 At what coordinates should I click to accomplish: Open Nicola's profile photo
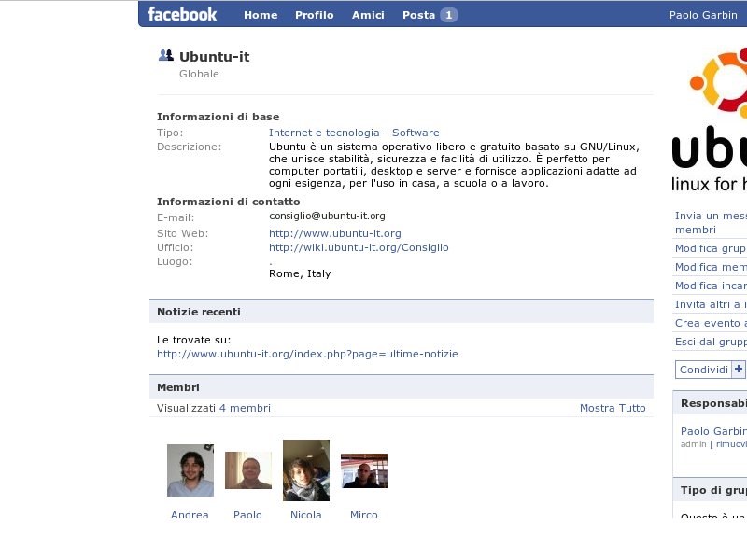pos(306,470)
